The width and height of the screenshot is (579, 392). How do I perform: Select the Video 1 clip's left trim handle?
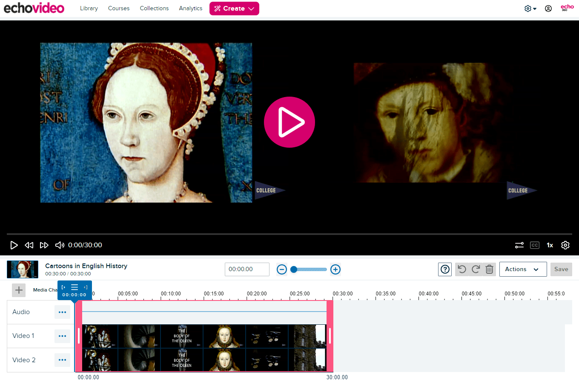click(x=79, y=336)
